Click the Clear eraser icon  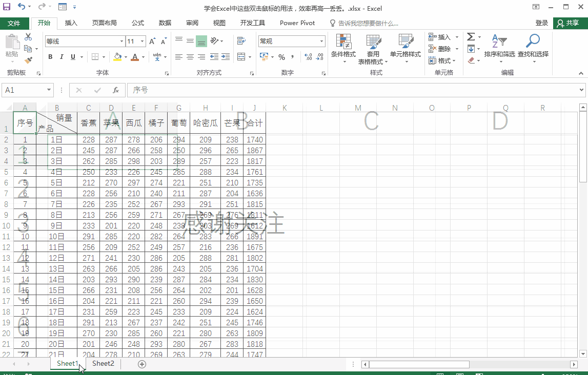click(472, 60)
